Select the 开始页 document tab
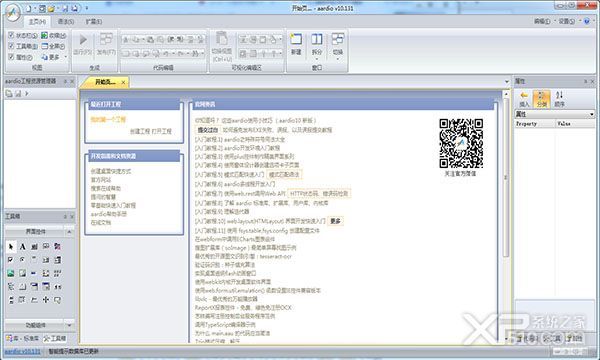This screenshot has height=360, width=600. point(105,82)
